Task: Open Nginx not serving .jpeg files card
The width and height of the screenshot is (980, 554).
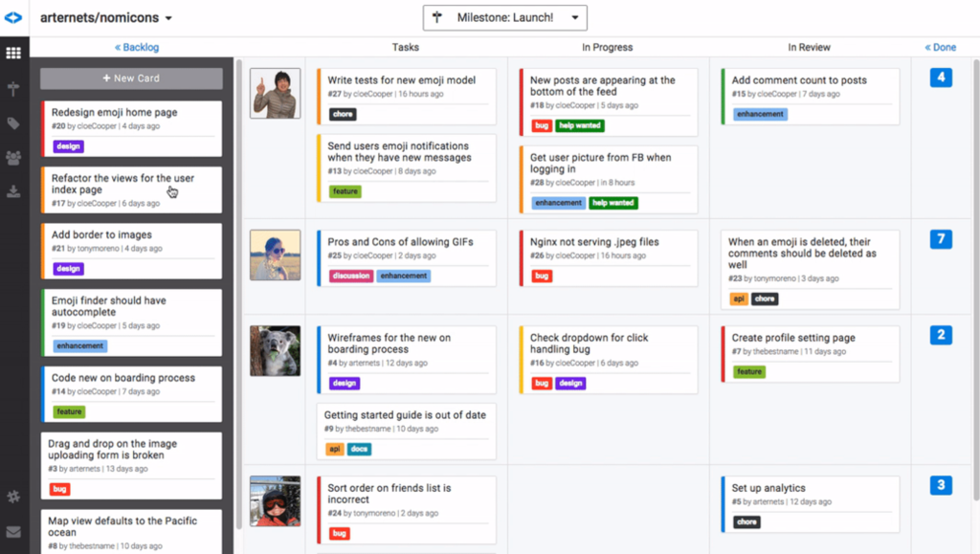Action: click(609, 258)
